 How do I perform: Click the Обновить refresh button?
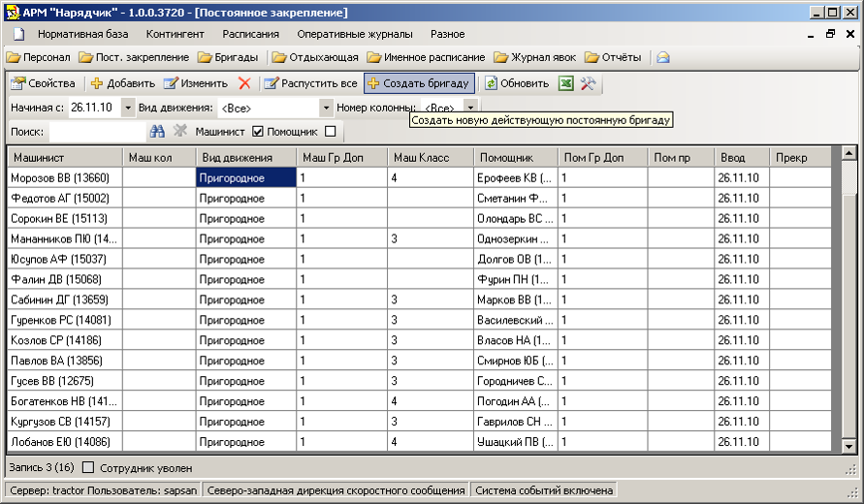click(x=517, y=83)
